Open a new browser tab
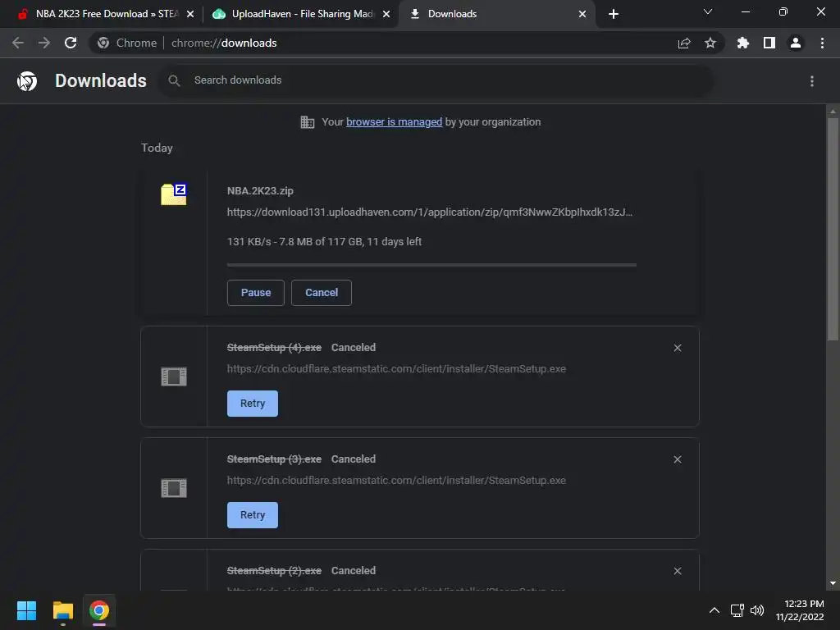The height and width of the screenshot is (630, 840). [x=614, y=14]
